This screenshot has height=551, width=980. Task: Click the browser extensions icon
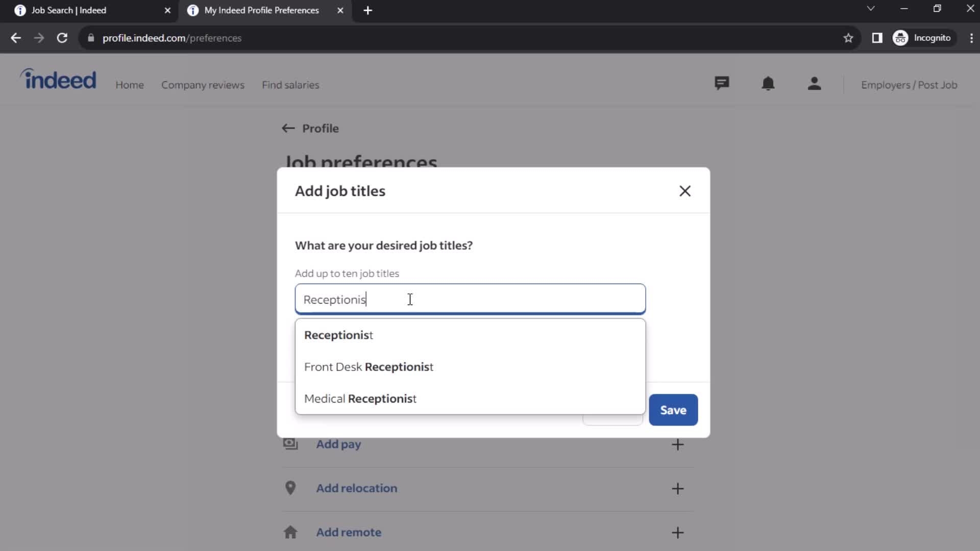877,38
